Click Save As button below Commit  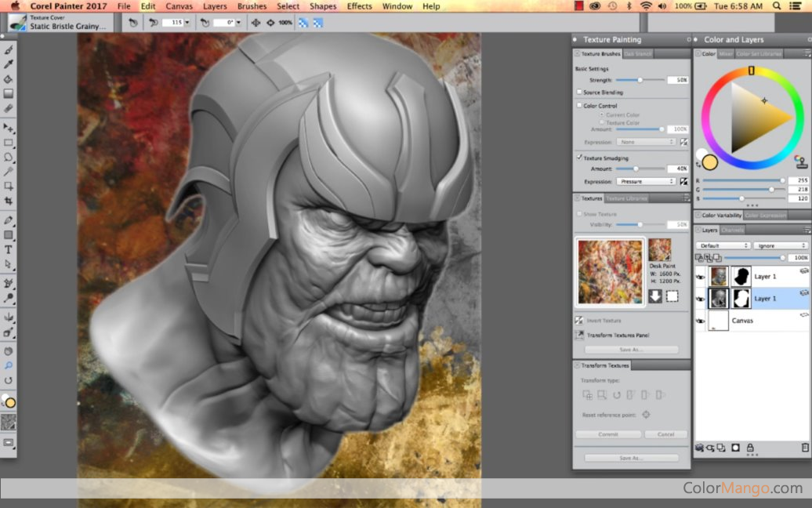[x=631, y=458]
